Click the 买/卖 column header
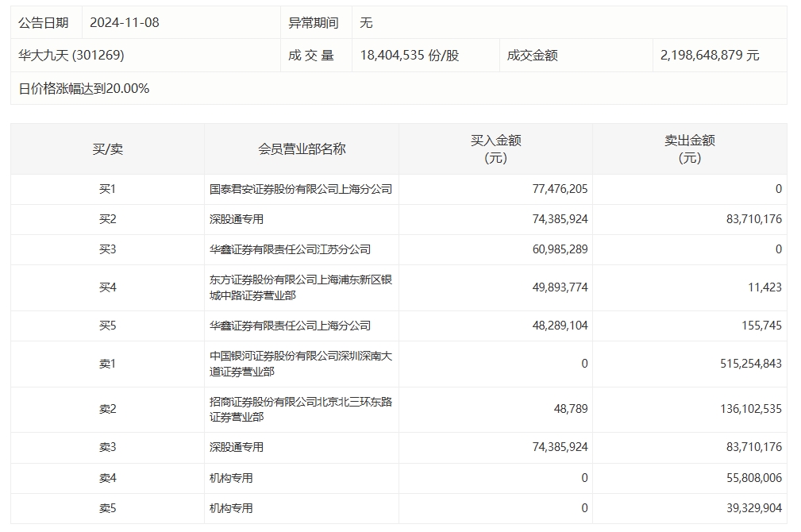Viewport: 801px width, 532px height. (x=108, y=149)
